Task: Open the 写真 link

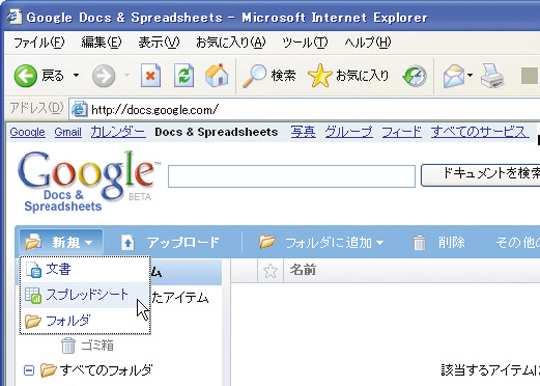Action: pos(303,132)
